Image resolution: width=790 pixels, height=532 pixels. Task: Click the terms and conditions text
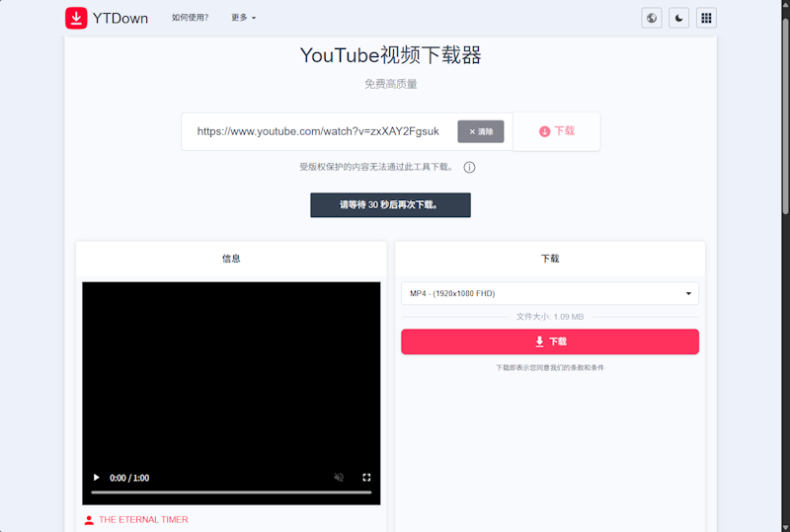tap(550, 368)
